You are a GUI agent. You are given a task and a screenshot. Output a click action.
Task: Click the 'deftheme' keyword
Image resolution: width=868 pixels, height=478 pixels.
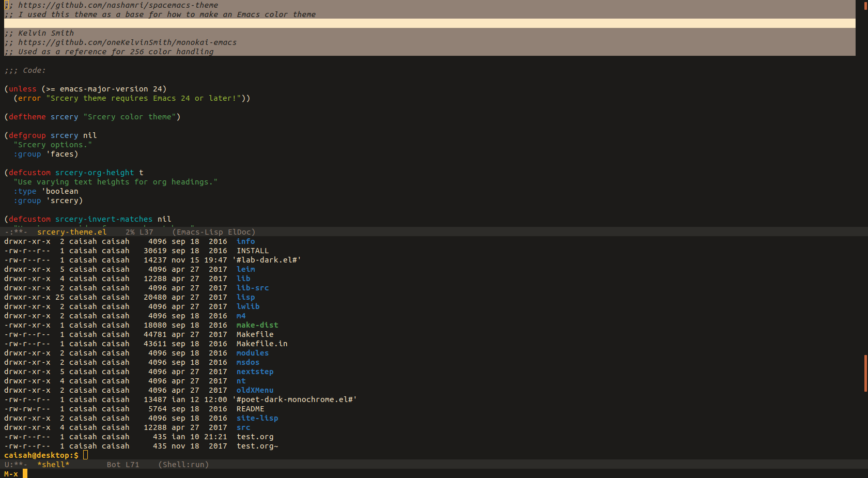[27, 117]
